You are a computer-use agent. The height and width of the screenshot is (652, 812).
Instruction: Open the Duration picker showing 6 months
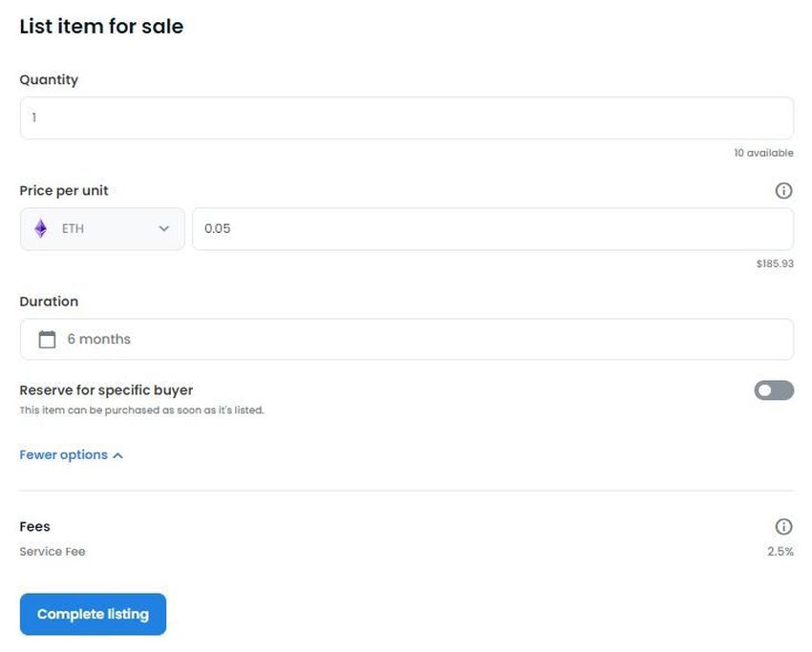tap(406, 340)
